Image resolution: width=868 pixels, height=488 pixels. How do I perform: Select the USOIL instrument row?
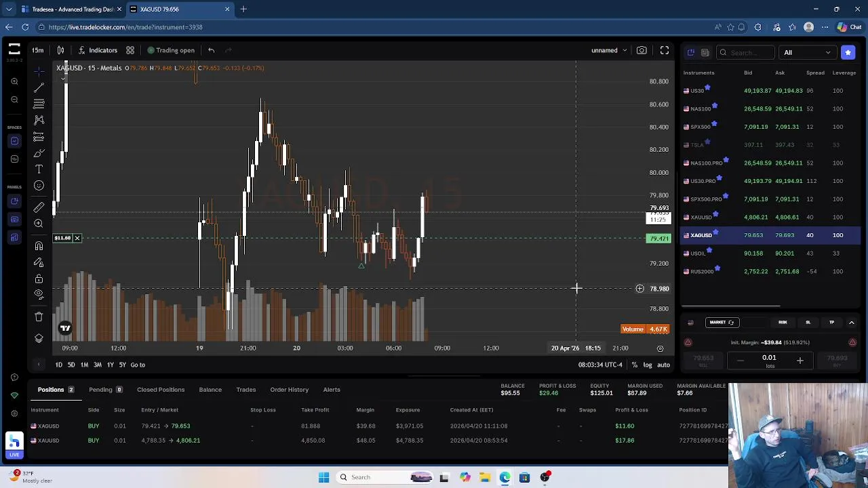pos(771,253)
